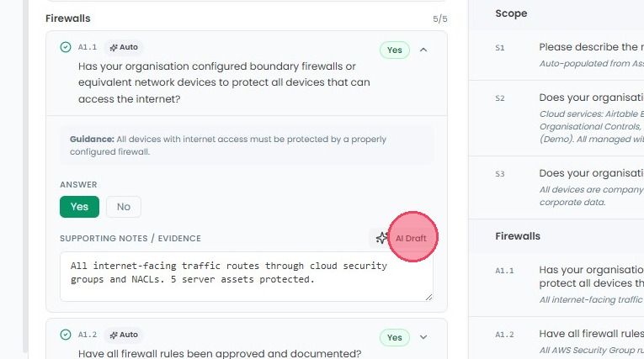Open scope item S2 about cloud services
Image resolution: width=644 pixels, height=359 pixels.
[556, 119]
